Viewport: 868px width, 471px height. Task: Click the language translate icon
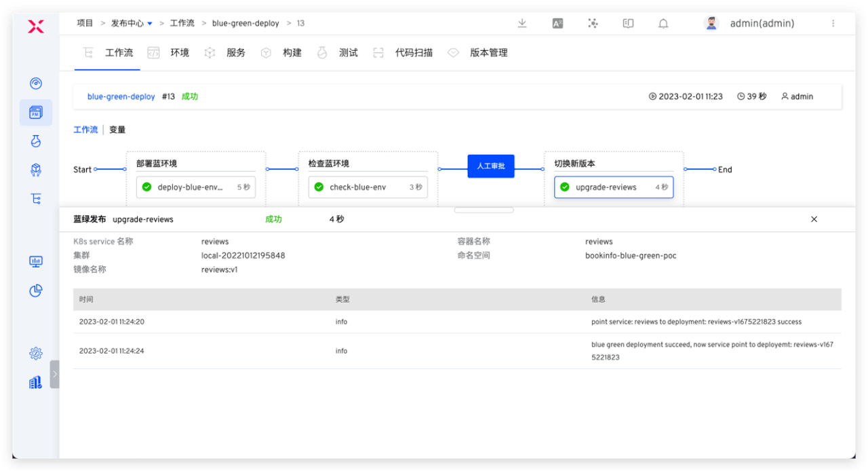[557, 23]
